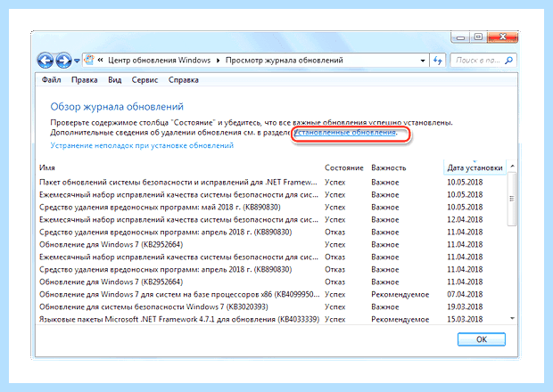The width and height of the screenshot is (553, 392).
Task: Open recent pages dropdown next to navigation arrows
Action: pos(77,61)
